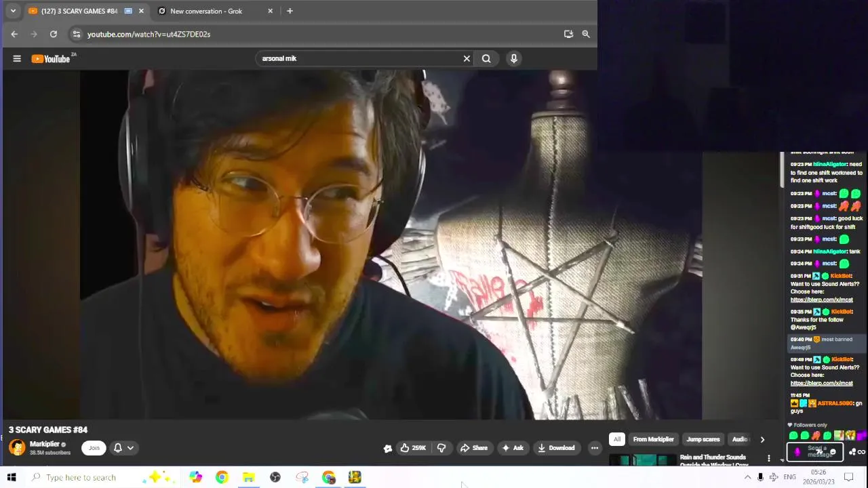Go back in the browser
The height and width of the screenshot is (488, 868).
14,34
